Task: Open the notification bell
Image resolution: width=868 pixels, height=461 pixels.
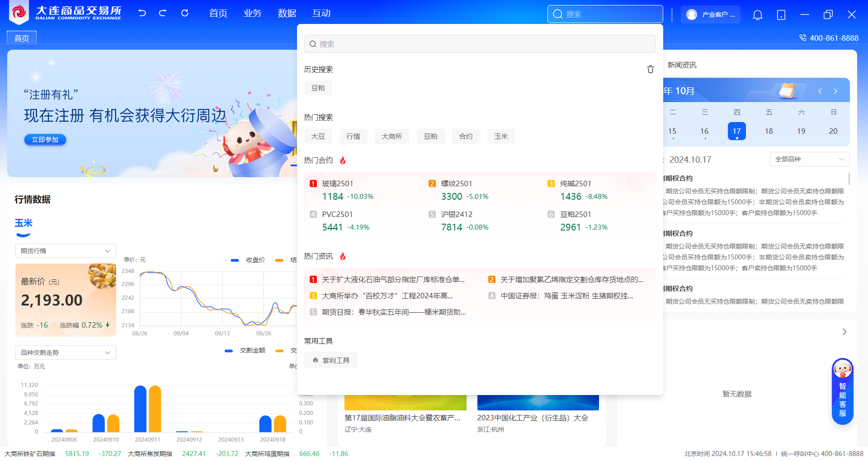Action: click(757, 15)
